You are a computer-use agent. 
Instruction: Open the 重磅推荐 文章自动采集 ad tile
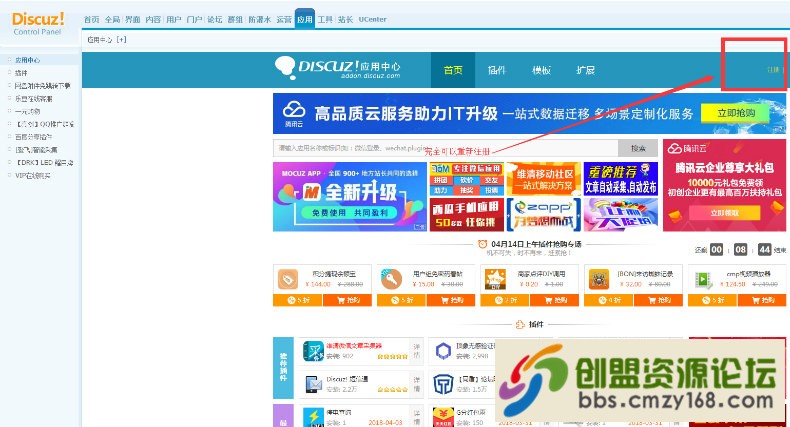[x=621, y=179]
